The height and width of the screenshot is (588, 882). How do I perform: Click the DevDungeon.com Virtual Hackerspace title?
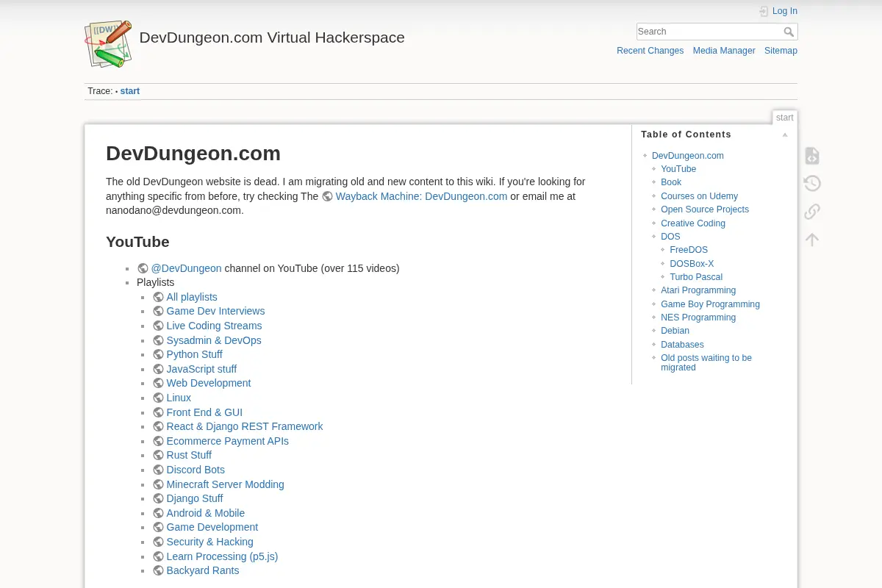point(272,37)
